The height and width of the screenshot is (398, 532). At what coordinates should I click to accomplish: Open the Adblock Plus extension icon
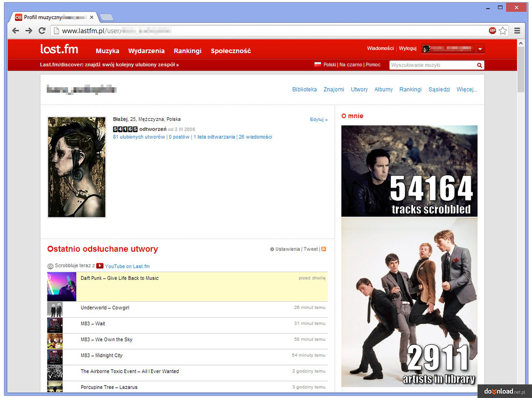(x=492, y=31)
